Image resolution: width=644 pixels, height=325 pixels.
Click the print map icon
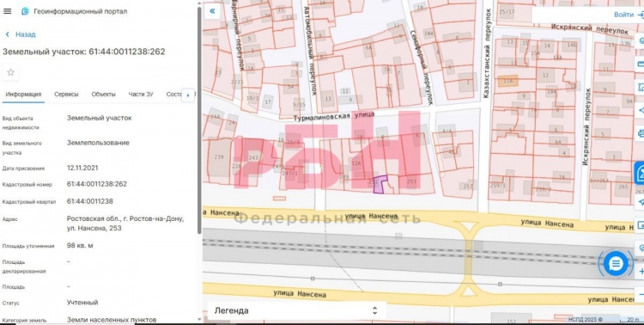tap(640, 133)
